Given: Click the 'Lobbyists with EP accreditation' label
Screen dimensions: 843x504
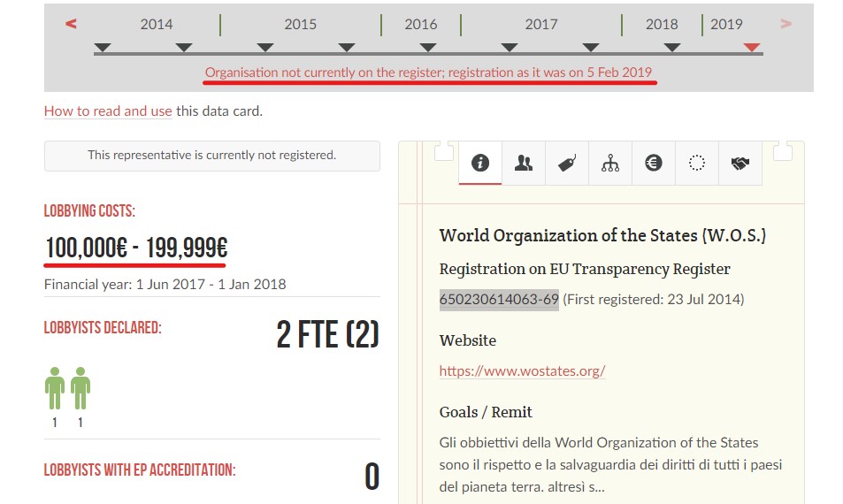Looking at the screenshot, I should [140, 470].
